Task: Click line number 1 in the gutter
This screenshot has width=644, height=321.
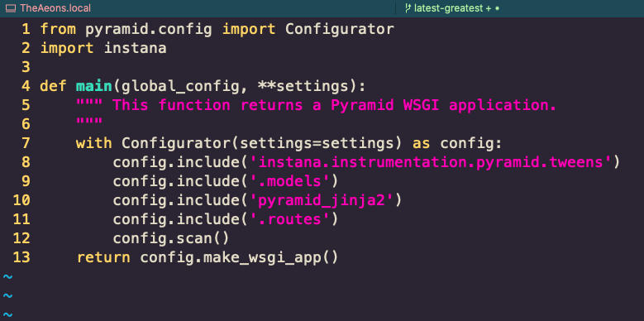Action: 26,29
